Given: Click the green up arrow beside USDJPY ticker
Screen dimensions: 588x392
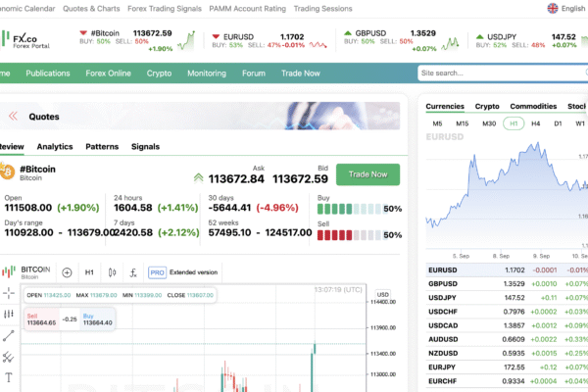Looking at the screenshot, I should pos(479,37).
